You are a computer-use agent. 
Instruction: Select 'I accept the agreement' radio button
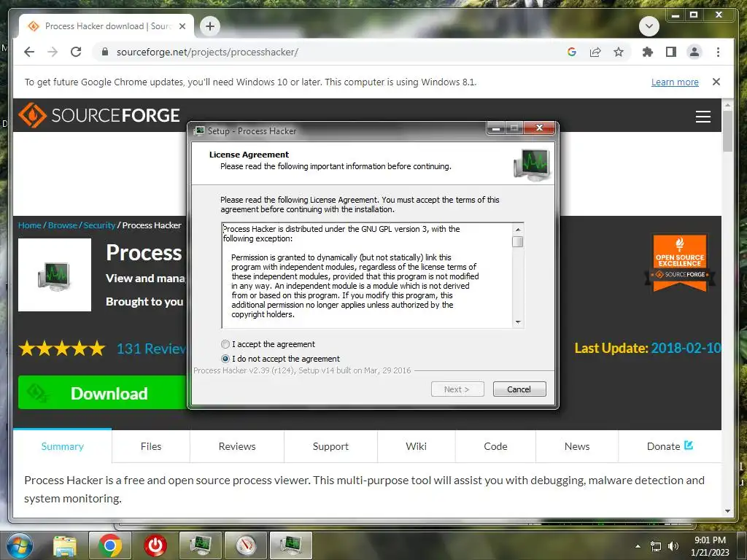[225, 344]
